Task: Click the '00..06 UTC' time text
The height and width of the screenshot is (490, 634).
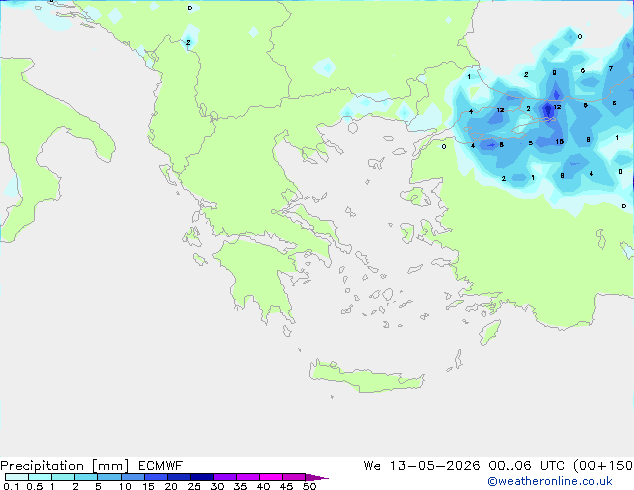Action: [527, 466]
